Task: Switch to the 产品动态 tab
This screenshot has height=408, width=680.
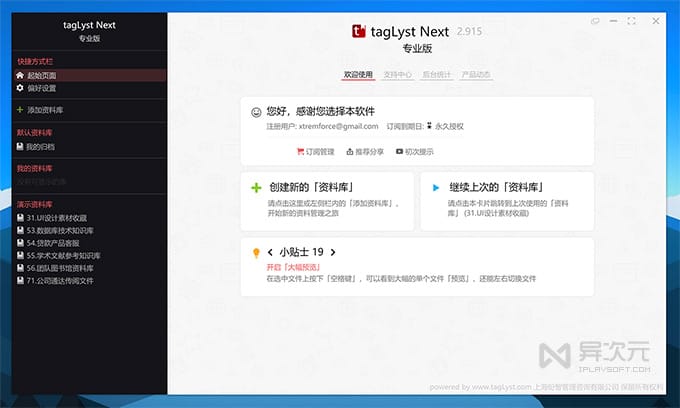Action: pyautogui.click(x=476, y=75)
